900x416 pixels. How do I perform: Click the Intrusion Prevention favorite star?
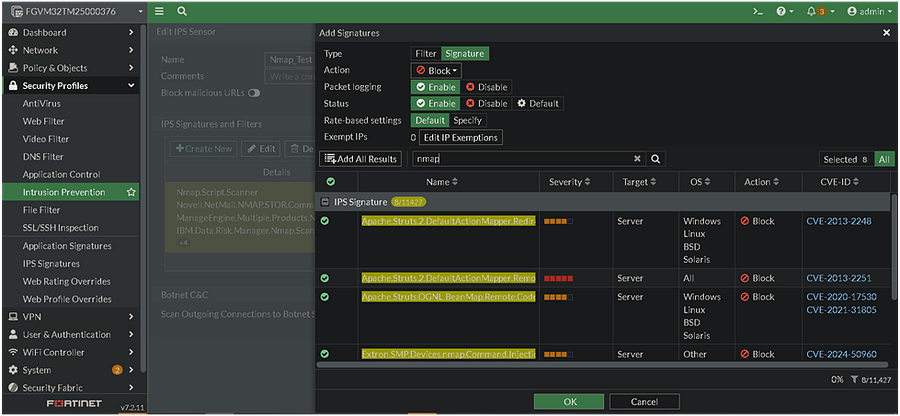[x=131, y=192]
